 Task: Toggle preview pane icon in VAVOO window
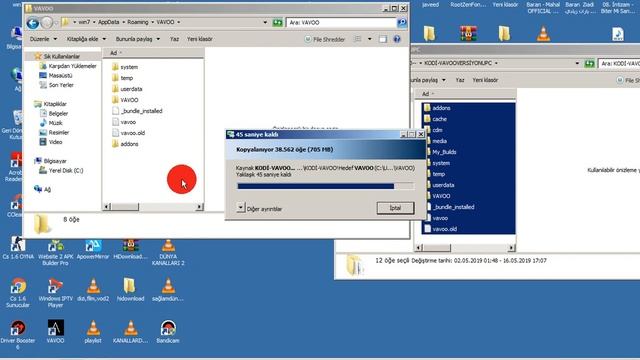383,39
